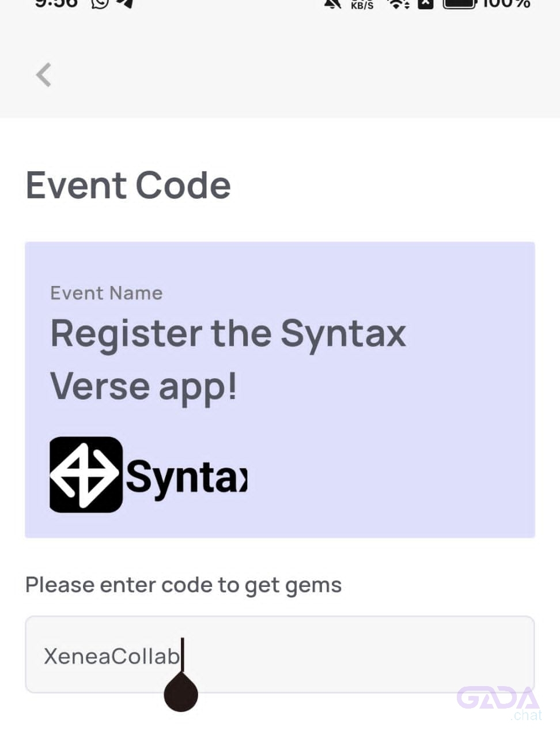
Task: Tap the WhatsApp notification icon in status bar
Action: (x=100, y=3)
